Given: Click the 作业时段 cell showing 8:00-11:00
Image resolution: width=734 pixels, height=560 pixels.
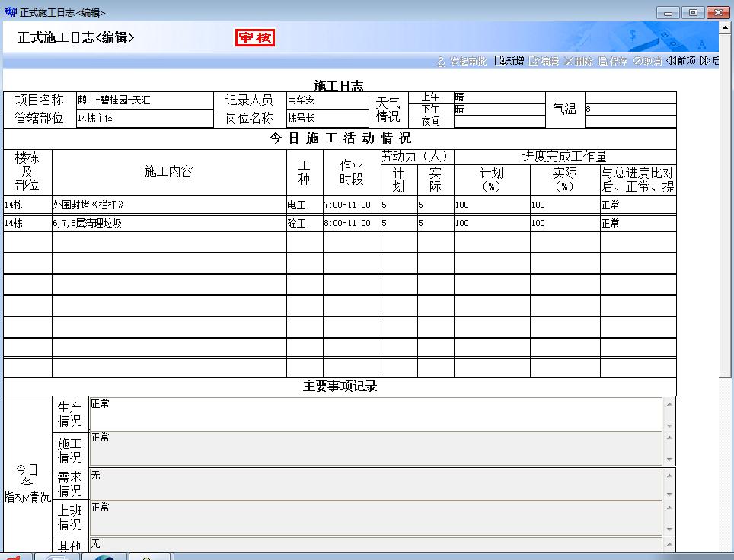Looking at the screenshot, I should pos(352,224).
